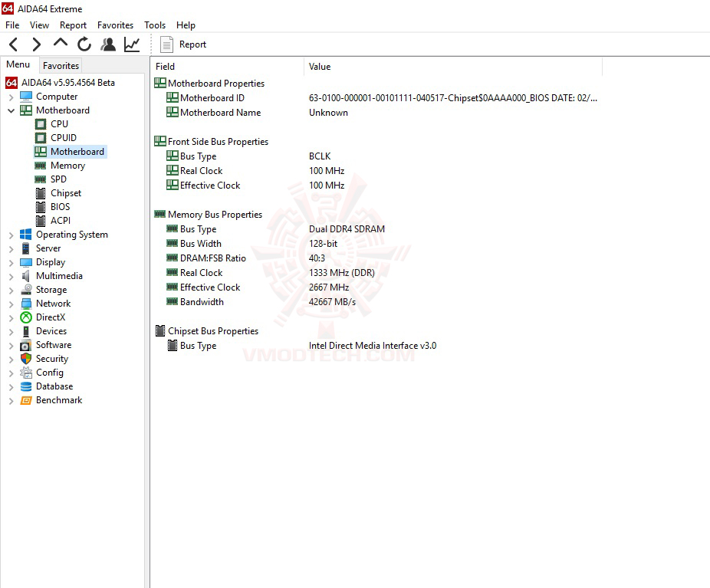This screenshot has width=710, height=588.
Task: Expand the Devices tree node
Action: tap(12, 331)
